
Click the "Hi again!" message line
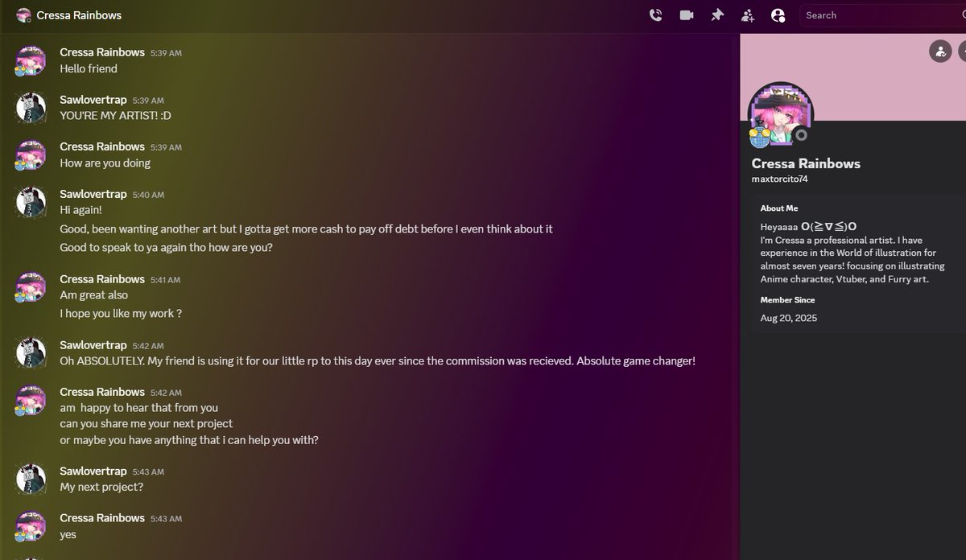click(80, 210)
